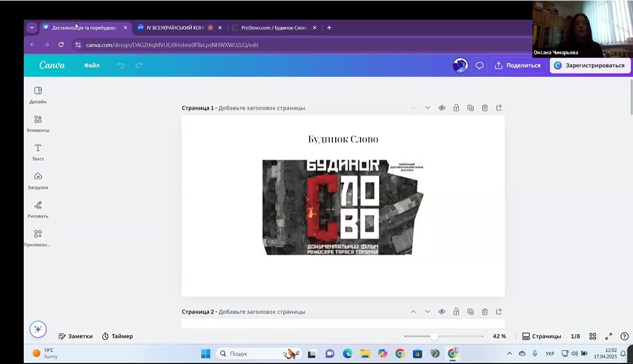Hide Страница 1 with the eye icon
Screen dimensions: 633x364
tap(442, 108)
